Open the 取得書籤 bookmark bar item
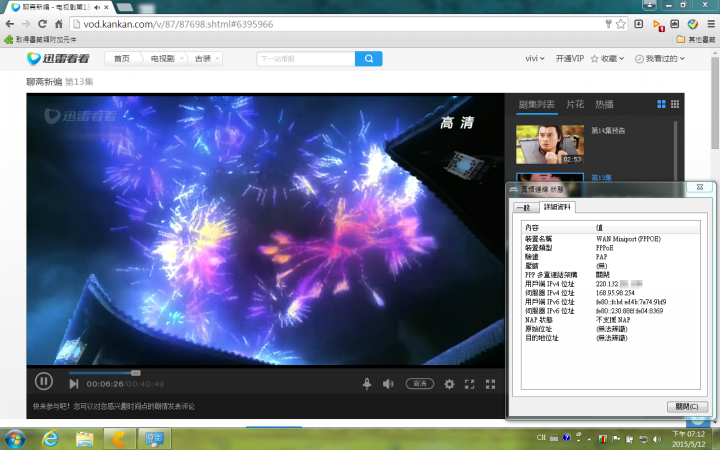 (x=40, y=39)
